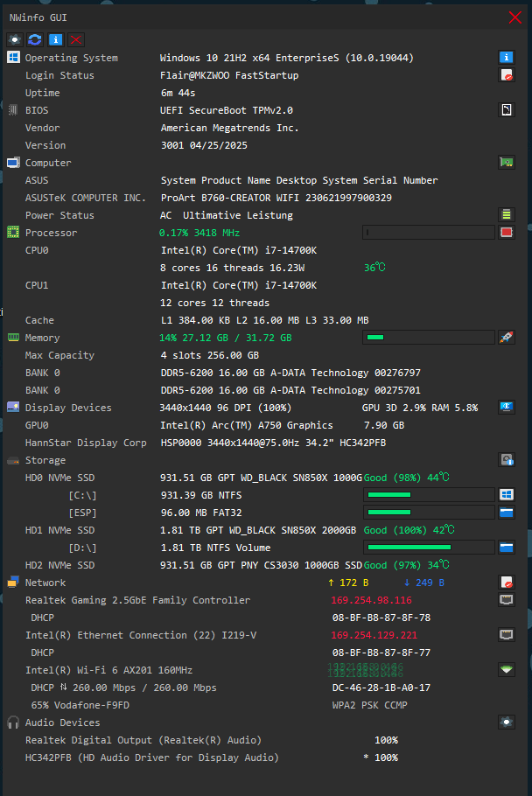Image resolution: width=532 pixels, height=796 pixels.
Task: Click the headphones icon beside Audio Devices
Action: tap(13, 722)
